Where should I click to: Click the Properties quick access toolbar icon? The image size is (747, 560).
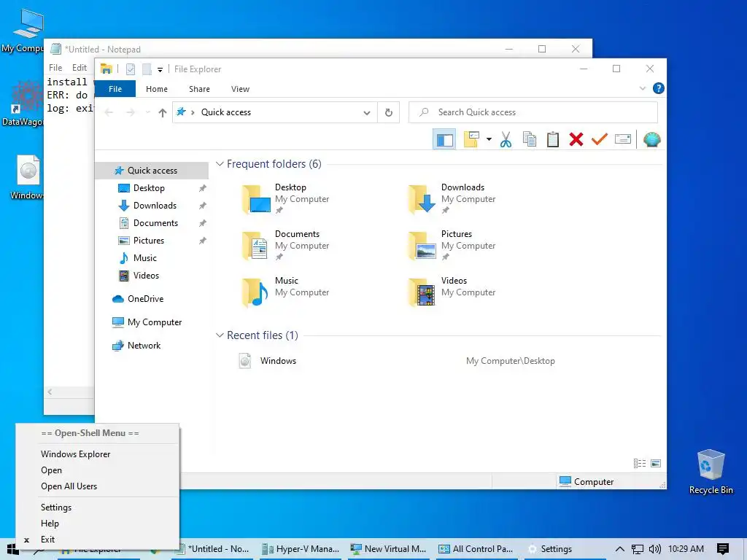[x=130, y=69]
